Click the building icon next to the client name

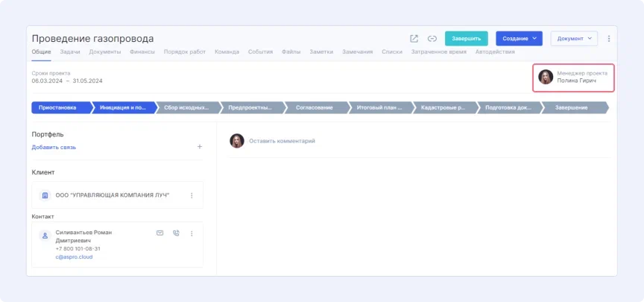[45, 195]
